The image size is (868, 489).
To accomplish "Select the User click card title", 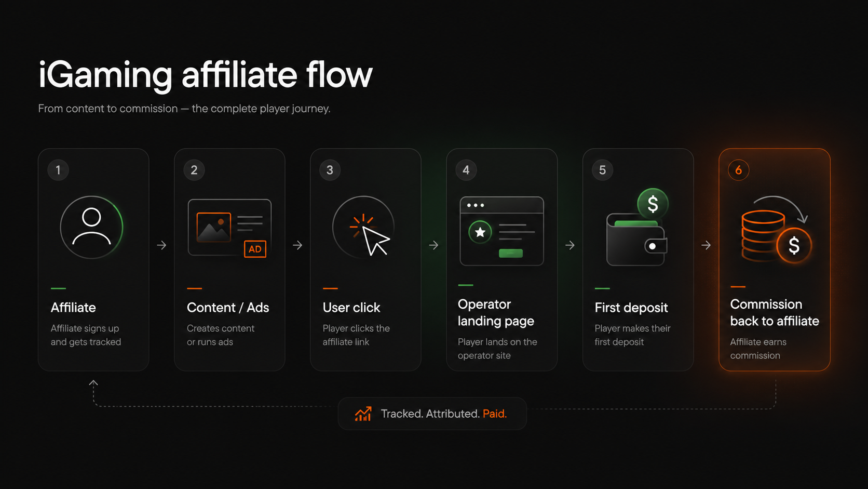I will (x=351, y=308).
